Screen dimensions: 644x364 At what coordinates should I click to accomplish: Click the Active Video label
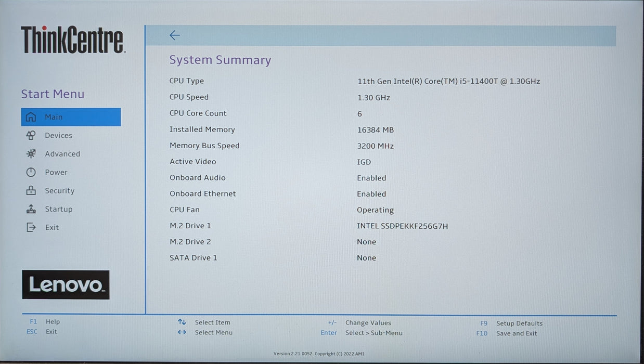pos(193,162)
